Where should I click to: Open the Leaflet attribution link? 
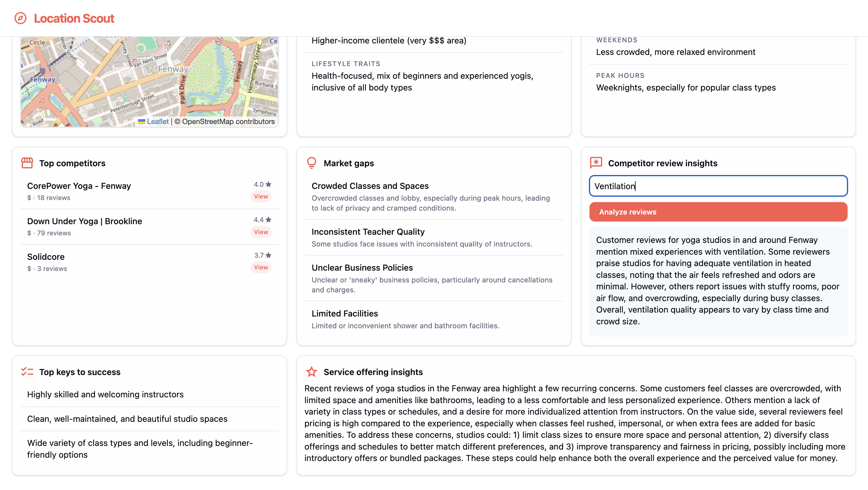coord(157,121)
